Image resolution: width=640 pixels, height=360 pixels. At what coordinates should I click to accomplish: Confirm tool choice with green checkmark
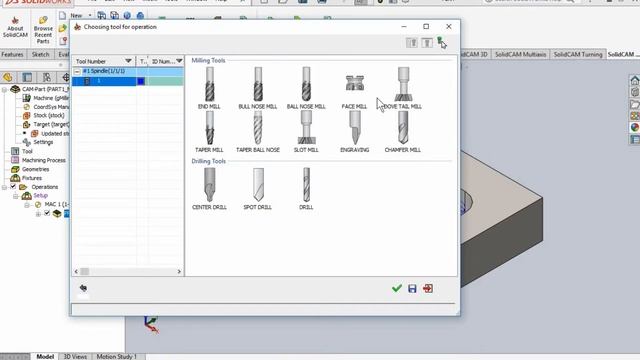[397, 289]
